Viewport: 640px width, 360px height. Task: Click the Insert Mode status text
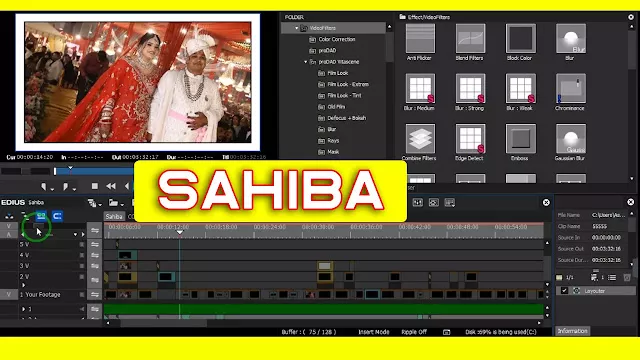pos(373,332)
